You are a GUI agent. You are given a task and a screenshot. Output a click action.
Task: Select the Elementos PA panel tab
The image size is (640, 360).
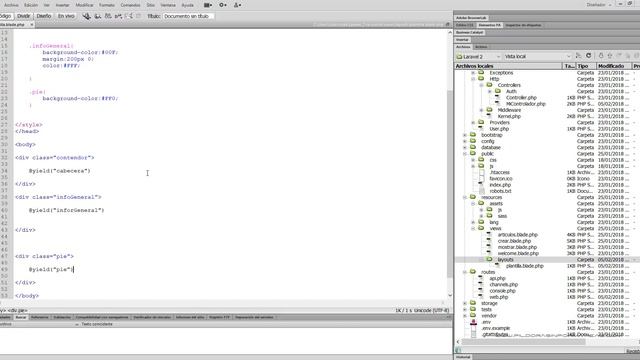(489, 25)
